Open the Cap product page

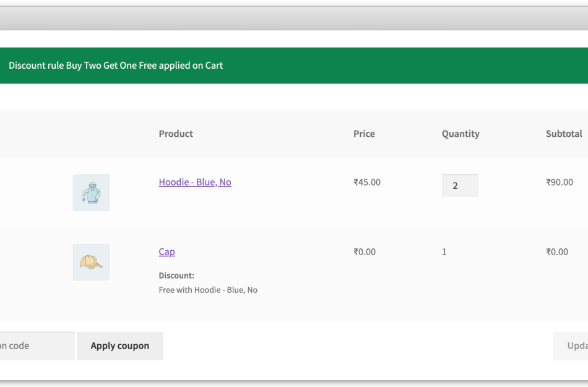click(x=166, y=251)
